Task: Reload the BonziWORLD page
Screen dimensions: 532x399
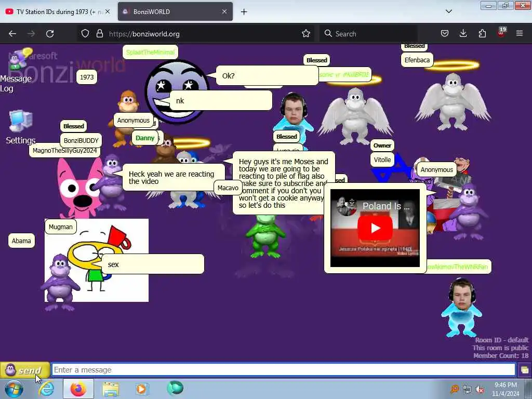Action: click(50, 34)
